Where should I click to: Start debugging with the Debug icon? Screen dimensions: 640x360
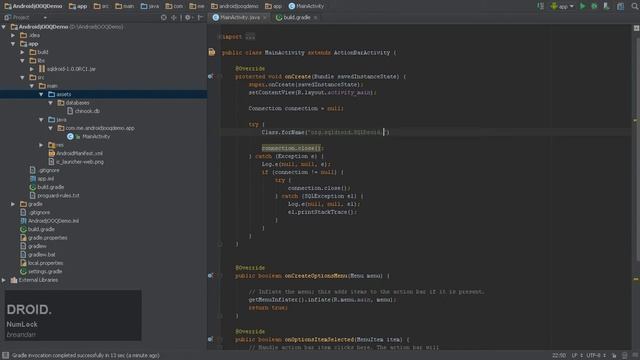tap(594, 6)
